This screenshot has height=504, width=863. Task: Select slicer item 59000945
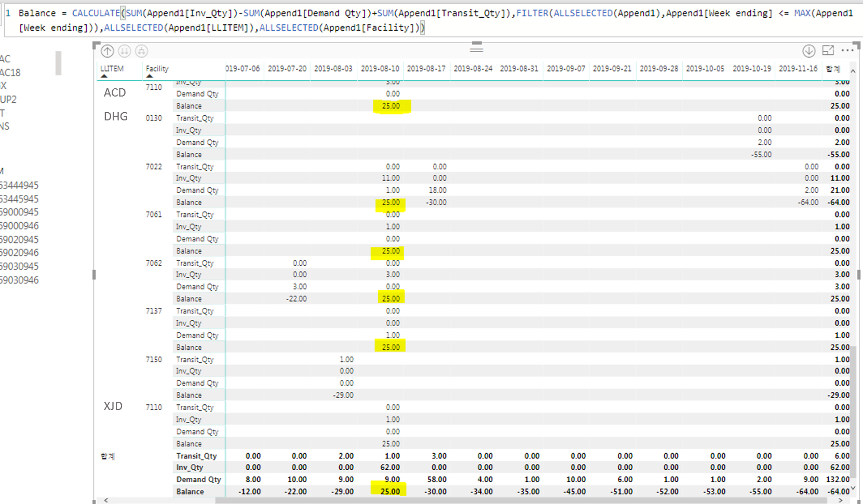(x=19, y=212)
